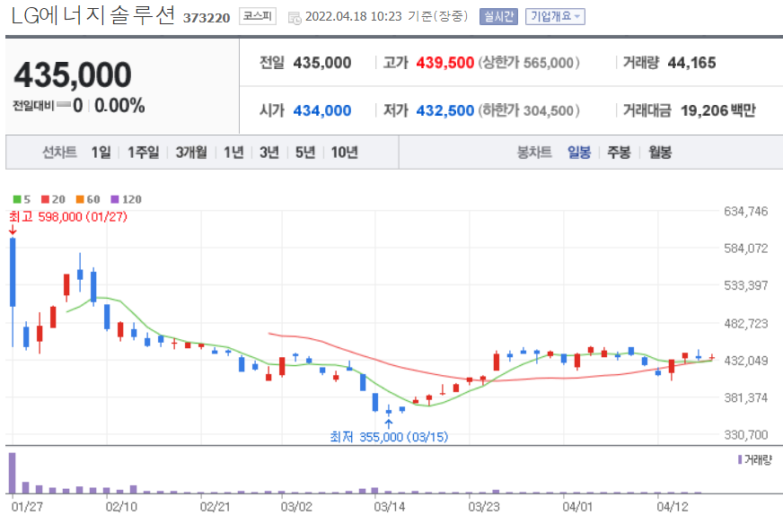
Task: Click the orange 60-day moving average swatch
Action: (x=80, y=200)
